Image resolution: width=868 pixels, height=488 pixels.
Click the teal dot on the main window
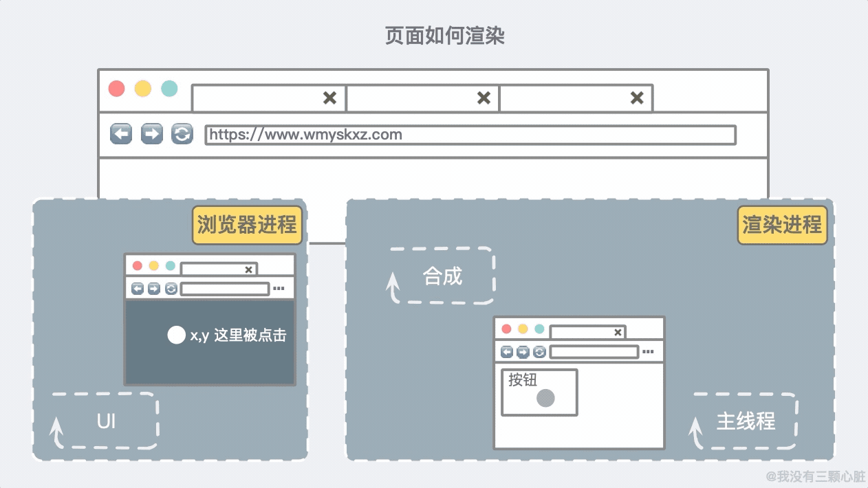(169, 89)
